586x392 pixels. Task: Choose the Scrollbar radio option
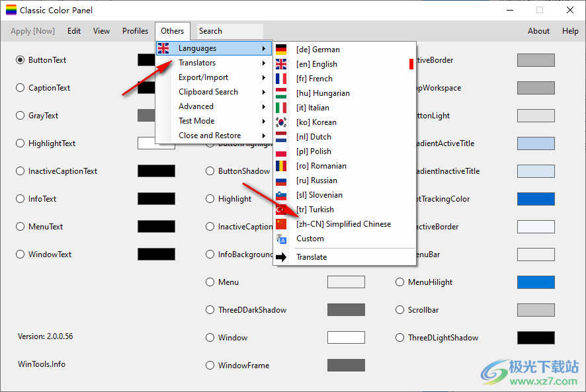(399, 310)
